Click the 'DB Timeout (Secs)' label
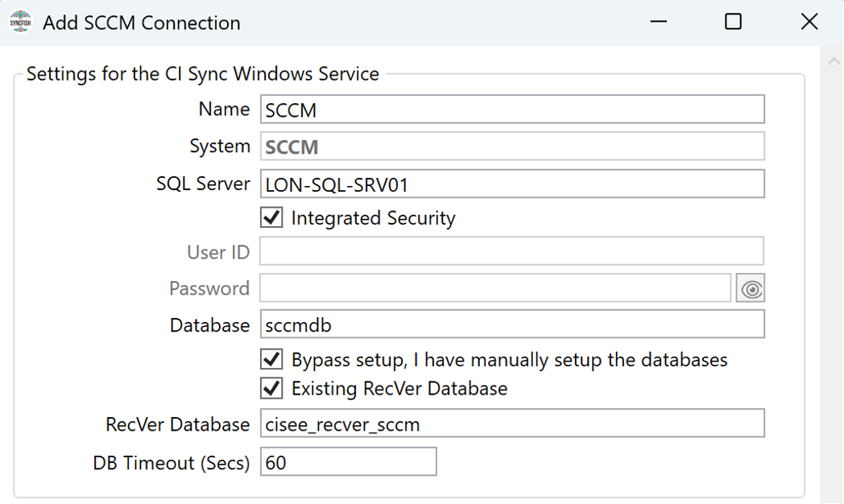Viewport: 844px width, 504px height. 172,463
